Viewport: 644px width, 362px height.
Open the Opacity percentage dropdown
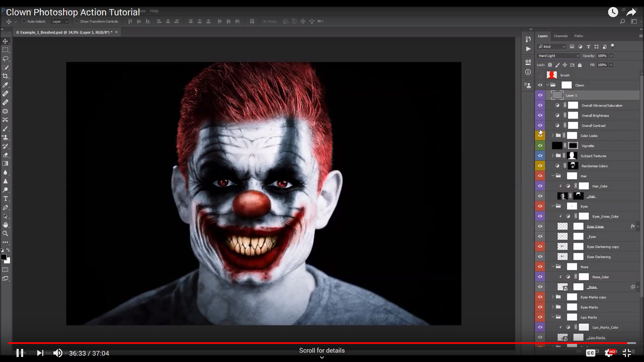611,56
